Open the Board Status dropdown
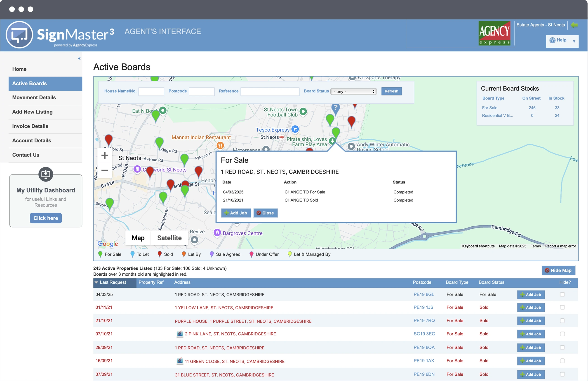 point(353,91)
